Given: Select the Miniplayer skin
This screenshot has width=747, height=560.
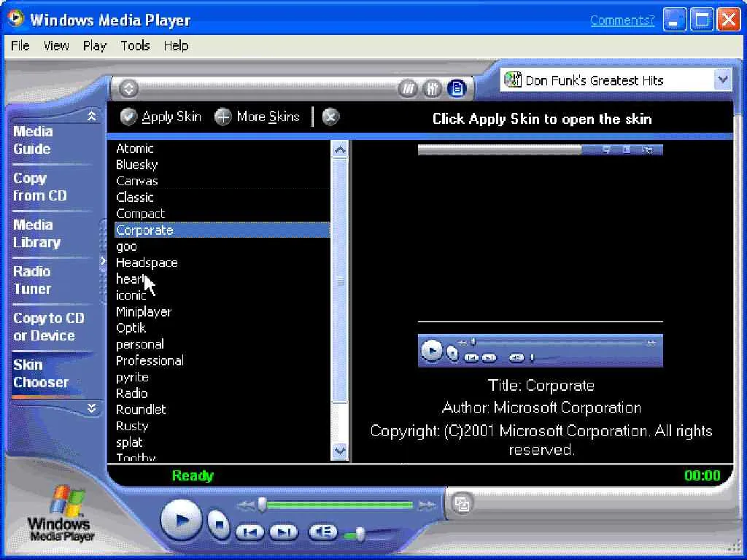Looking at the screenshot, I should pyautogui.click(x=222, y=311).
